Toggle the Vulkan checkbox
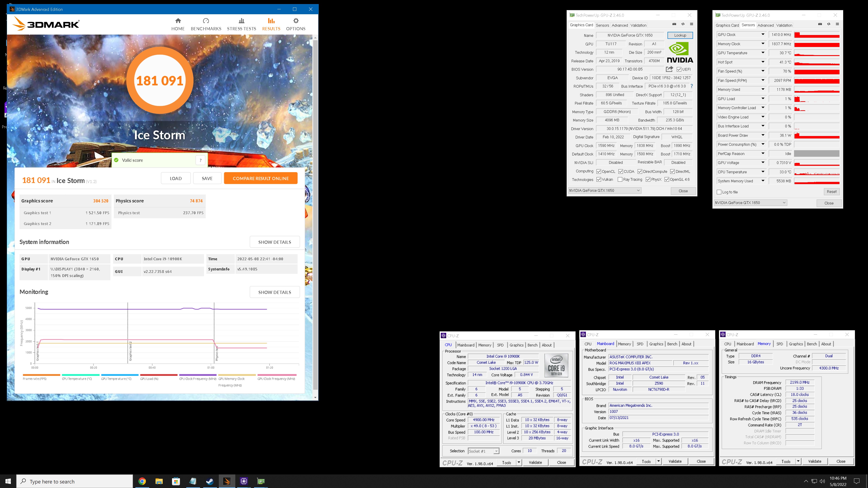The height and width of the screenshot is (488, 868). tap(599, 180)
